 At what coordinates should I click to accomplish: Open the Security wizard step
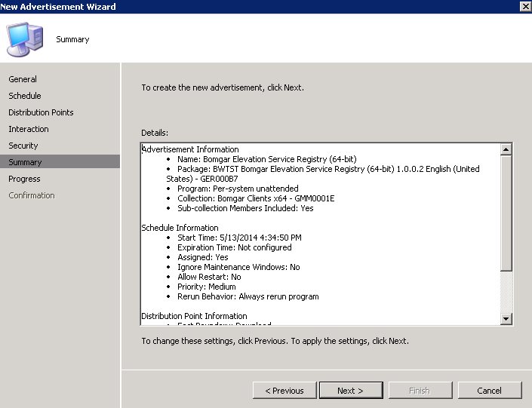(x=23, y=146)
